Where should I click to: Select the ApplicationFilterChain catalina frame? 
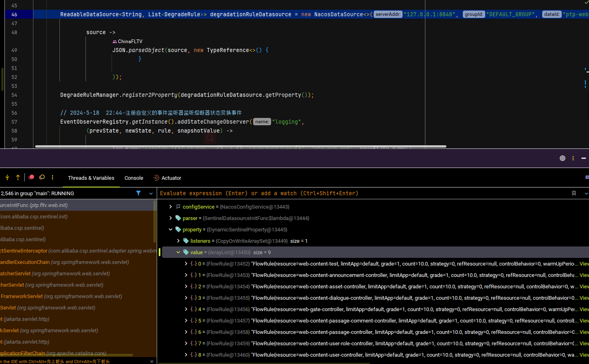[x=77, y=353]
